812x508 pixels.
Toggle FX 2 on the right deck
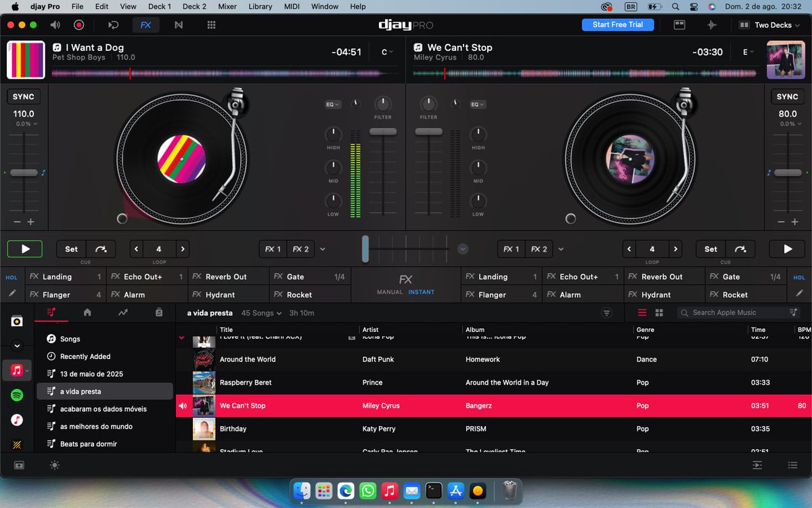tap(539, 249)
